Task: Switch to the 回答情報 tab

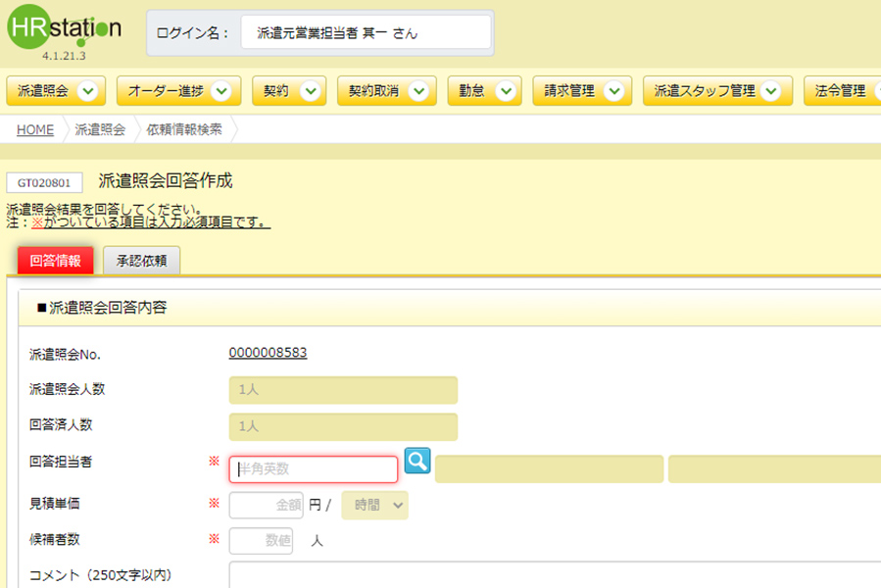Action: pyautogui.click(x=56, y=261)
